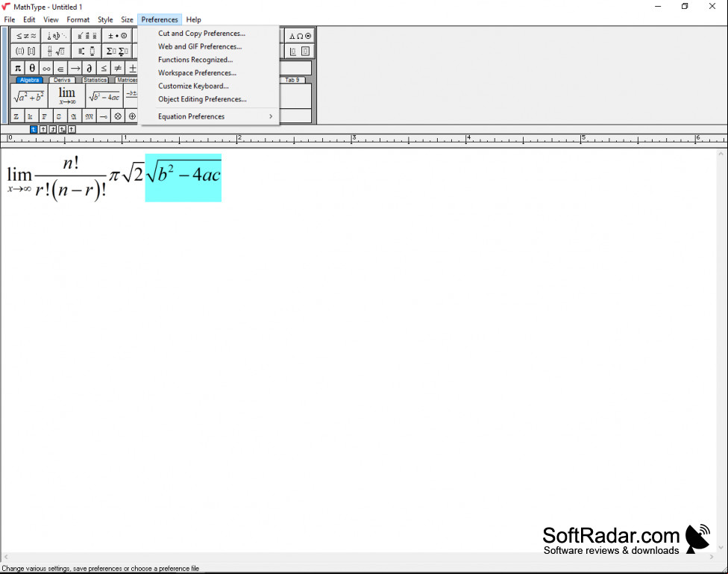The height and width of the screenshot is (574, 728).
Task: Choose Customize Keyboard
Action: [x=210, y=86]
